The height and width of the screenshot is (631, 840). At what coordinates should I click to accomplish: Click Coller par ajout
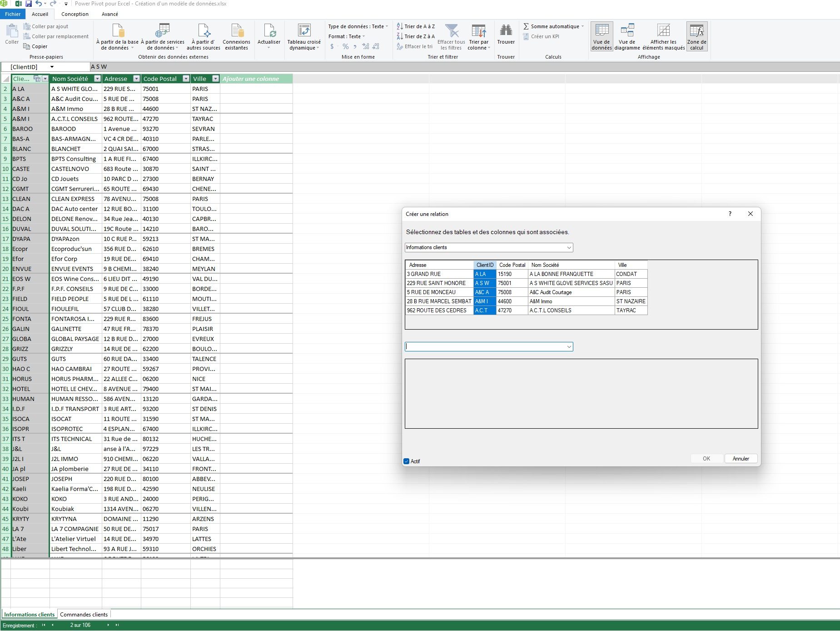tap(45, 26)
